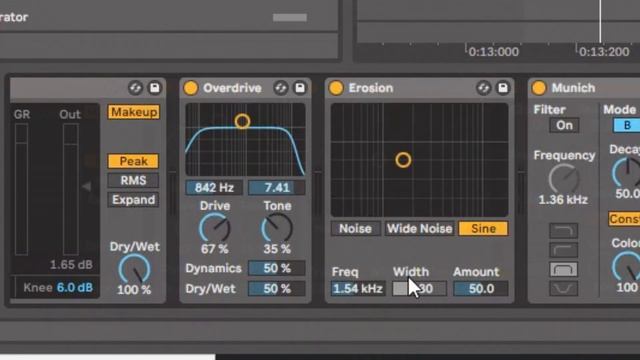
Task: Click Erosion Width value field
Action: click(x=420, y=289)
